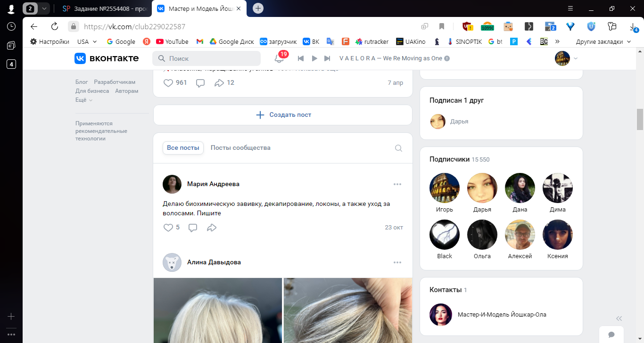This screenshot has height=343, width=644.
Task: Open Gmail bookmark icon
Action: click(x=200, y=41)
